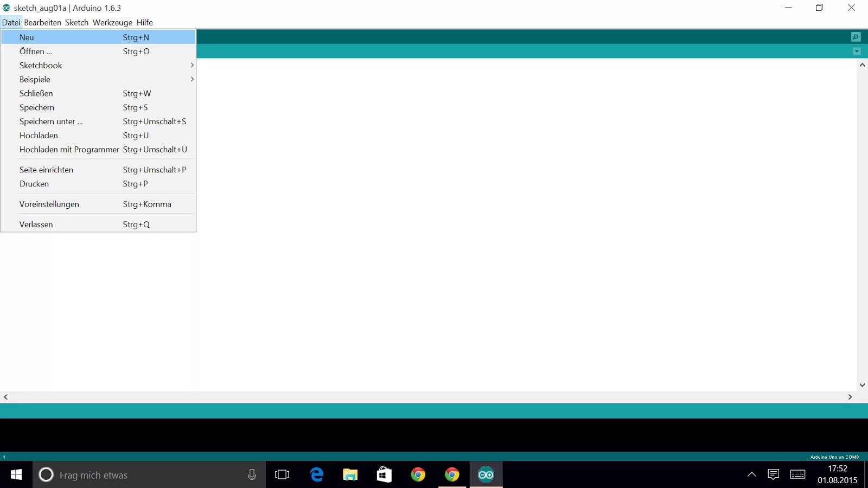Viewport: 868px width, 488px height.
Task: Click the vertical scrollbar up arrow
Action: click(862, 65)
